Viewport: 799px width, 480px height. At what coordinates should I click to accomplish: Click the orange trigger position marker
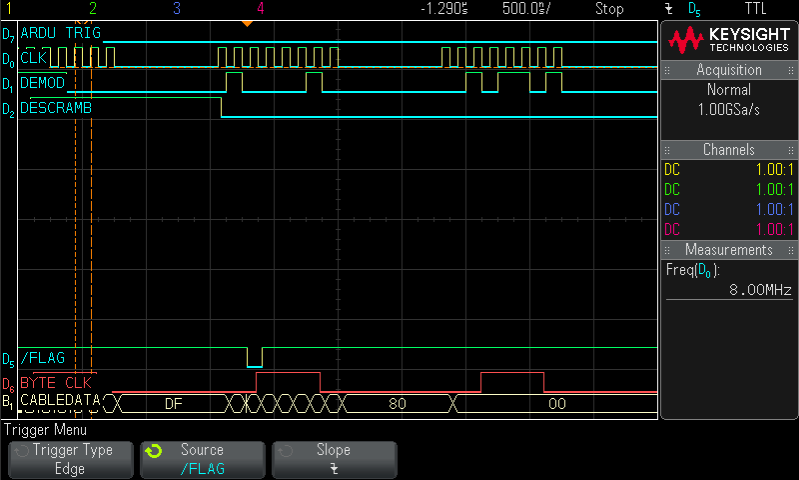pos(248,23)
